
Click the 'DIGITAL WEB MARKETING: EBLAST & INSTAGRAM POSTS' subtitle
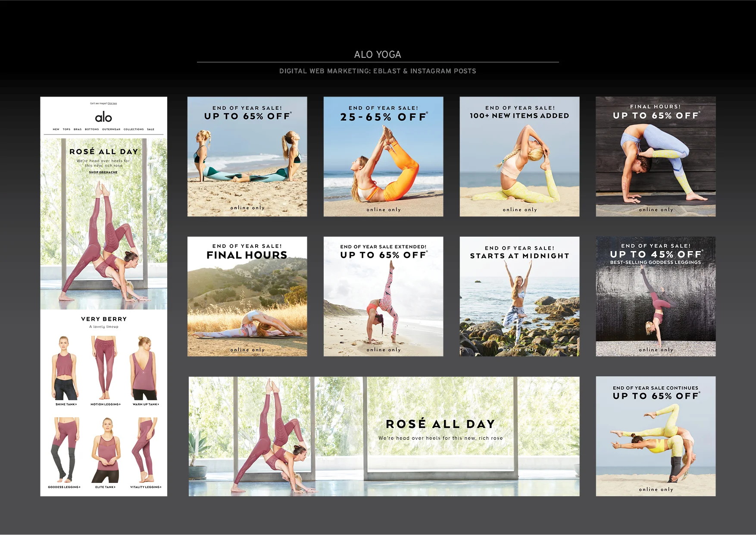coord(378,71)
